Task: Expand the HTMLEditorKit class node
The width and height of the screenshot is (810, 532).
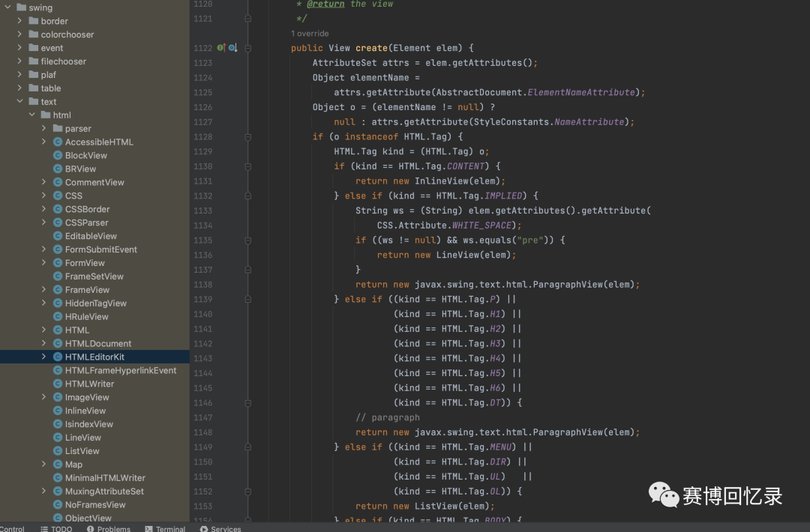Action: (44, 356)
